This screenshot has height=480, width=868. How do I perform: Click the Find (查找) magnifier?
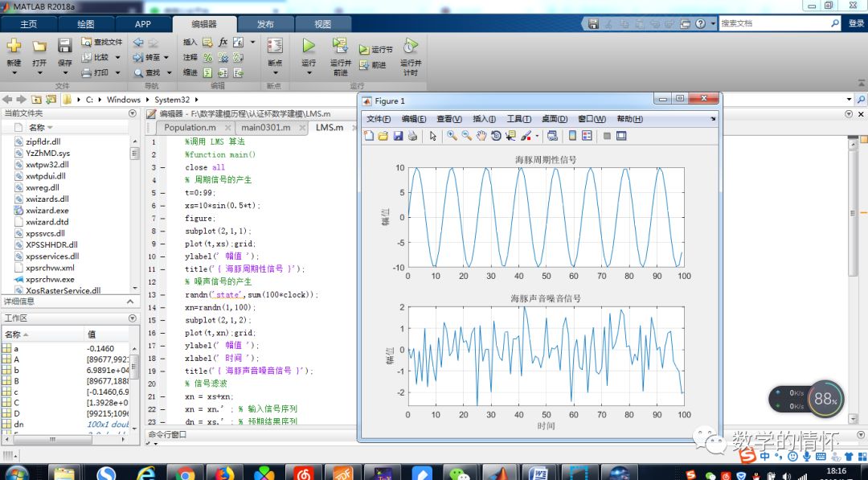pos(147,72)
